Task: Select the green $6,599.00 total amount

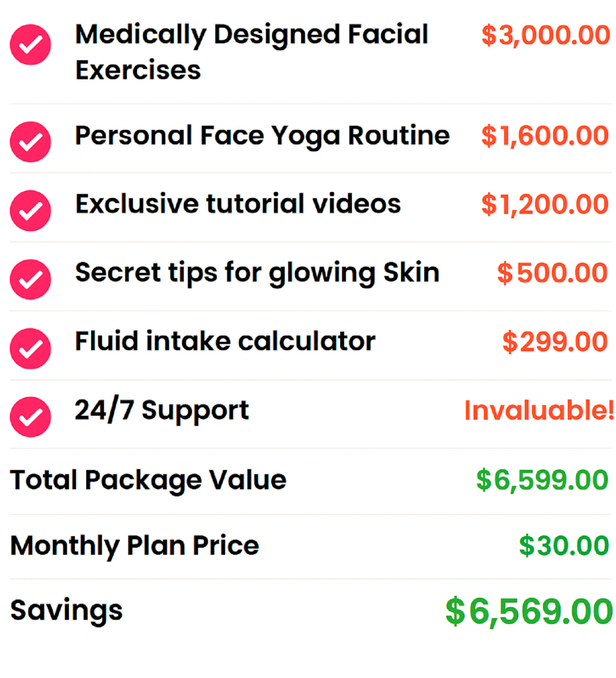Action: coord(543,481)
